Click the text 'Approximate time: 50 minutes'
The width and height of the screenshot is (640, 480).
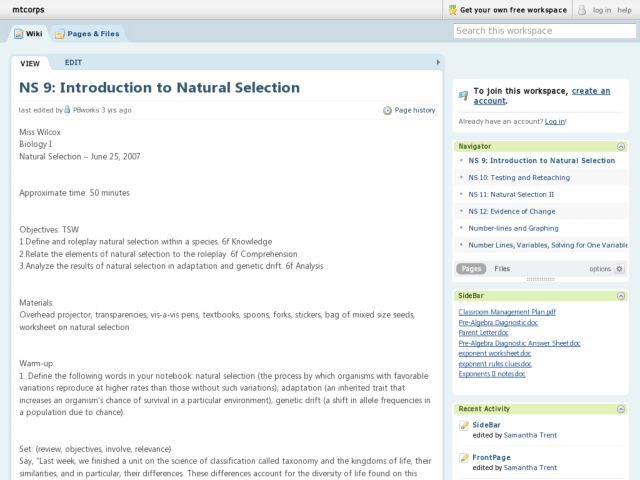pos(74,193)
